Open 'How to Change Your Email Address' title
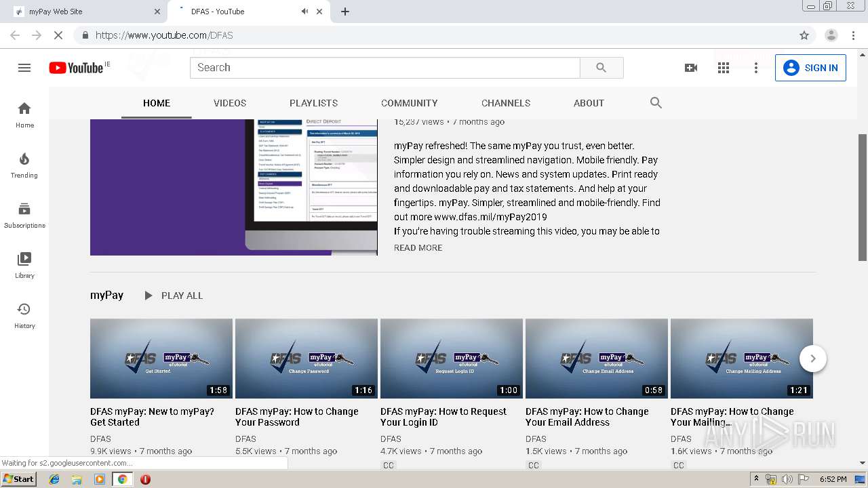 tap(587, 417)
